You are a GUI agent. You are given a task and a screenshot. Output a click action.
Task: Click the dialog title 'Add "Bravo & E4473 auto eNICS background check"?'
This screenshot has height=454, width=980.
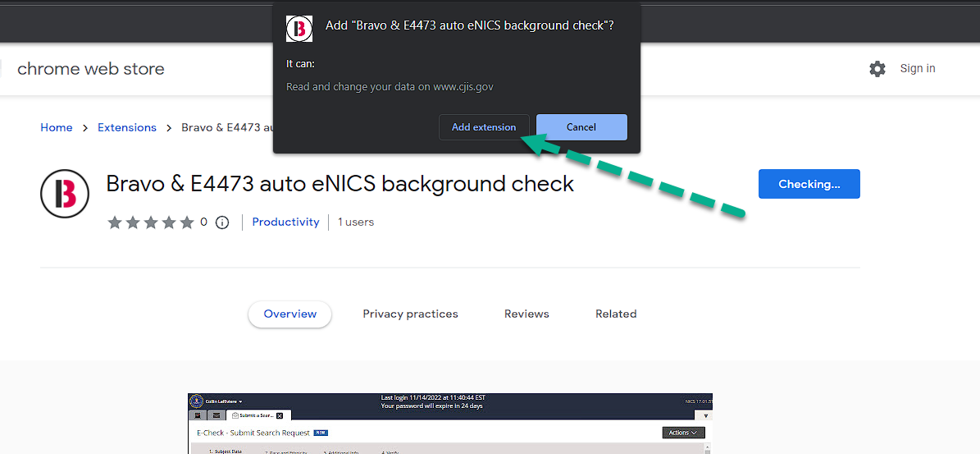469,25
